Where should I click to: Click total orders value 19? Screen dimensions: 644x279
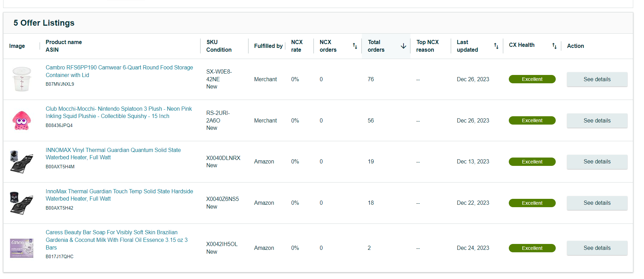(x=371, y=161)
